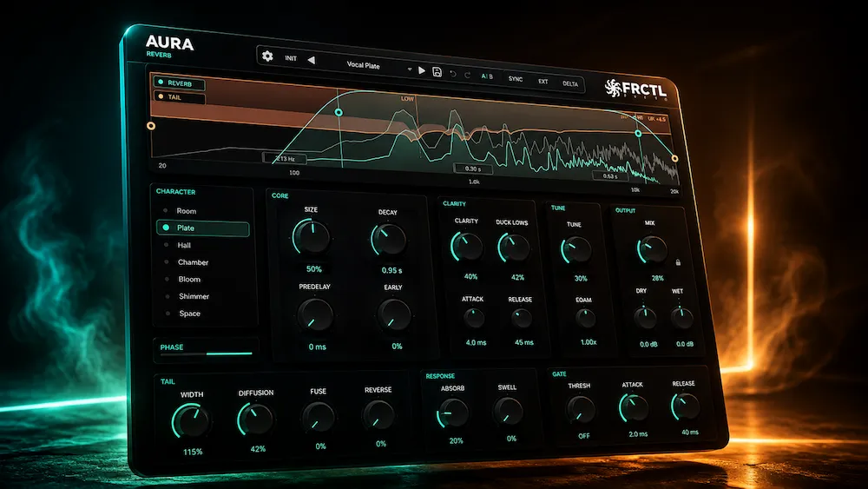This screenshot has width=868, height=489.
Task: Click the '1.00x' value under Tune
Action: coord(589,342)
